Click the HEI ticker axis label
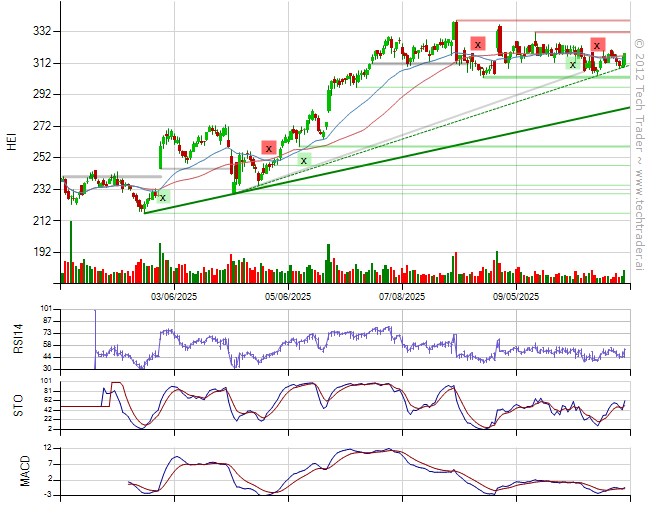This screenshot has height=514, width=657. 12,143
